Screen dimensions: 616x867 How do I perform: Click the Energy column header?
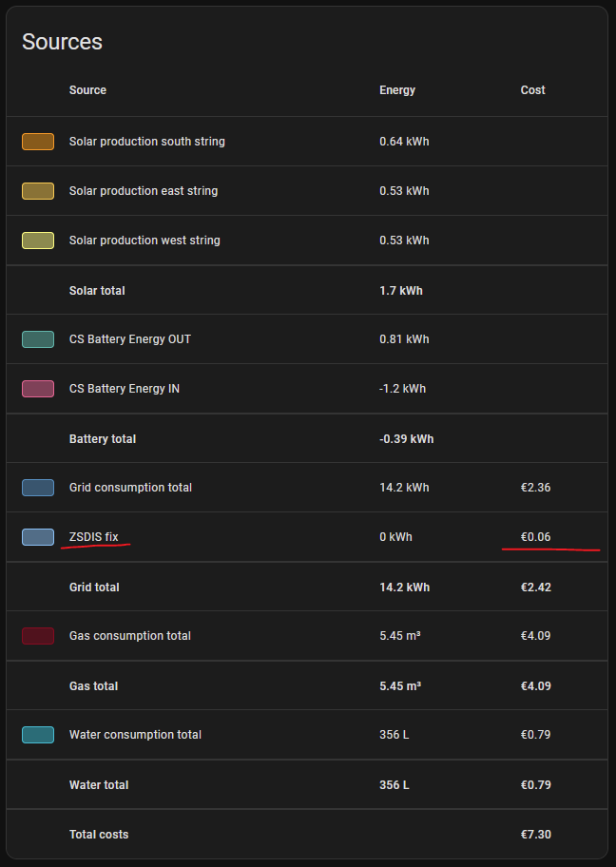(397, 90)
